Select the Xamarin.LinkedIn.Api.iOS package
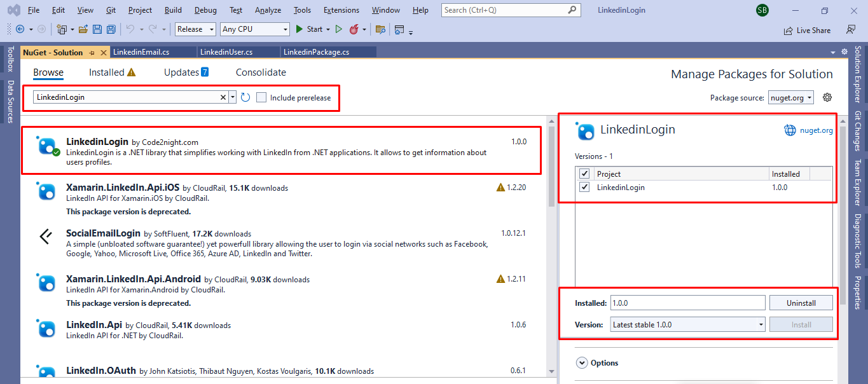Screen dimensions: 868x384 (282, 199)
